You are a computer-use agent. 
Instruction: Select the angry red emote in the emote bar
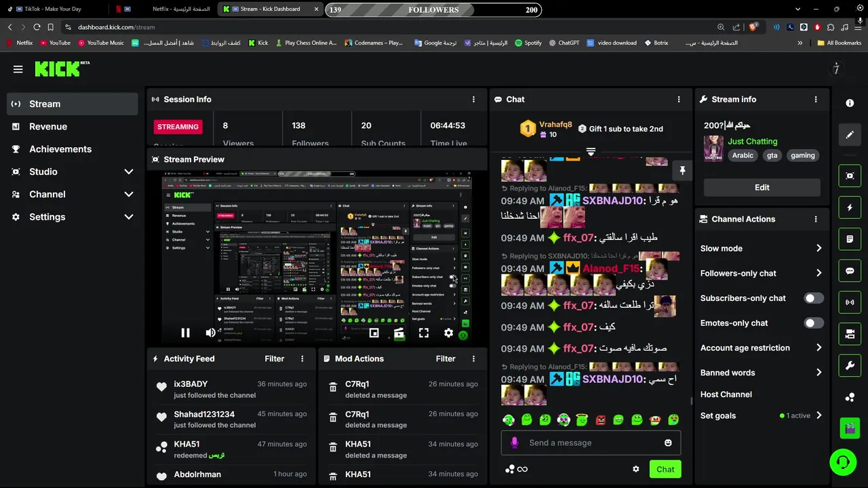coord(600,420)
